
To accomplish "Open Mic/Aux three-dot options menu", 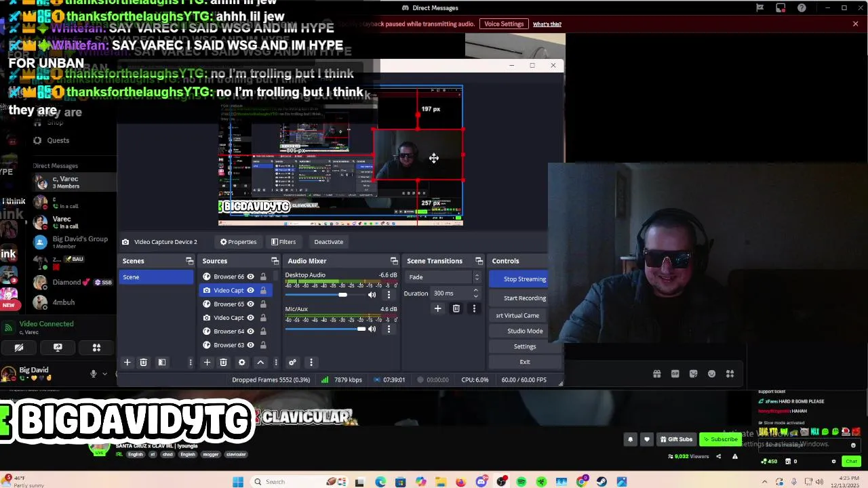I will pos(389,329).
